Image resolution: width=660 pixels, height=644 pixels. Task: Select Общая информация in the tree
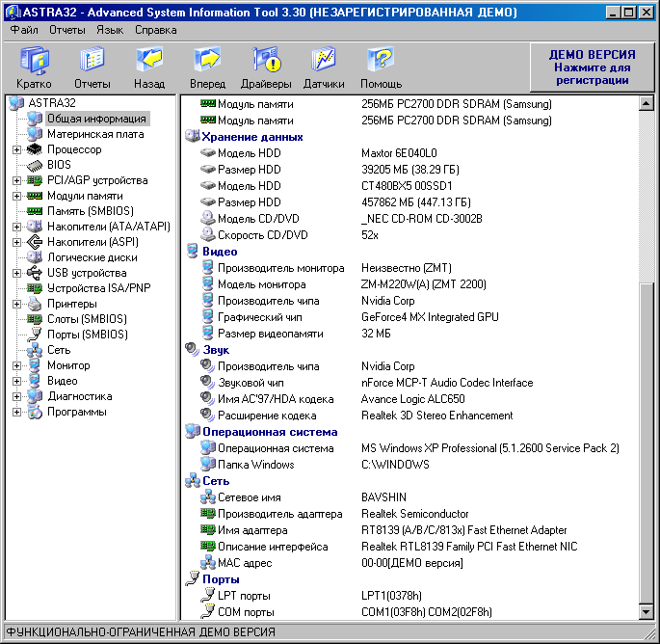(96, 119)
